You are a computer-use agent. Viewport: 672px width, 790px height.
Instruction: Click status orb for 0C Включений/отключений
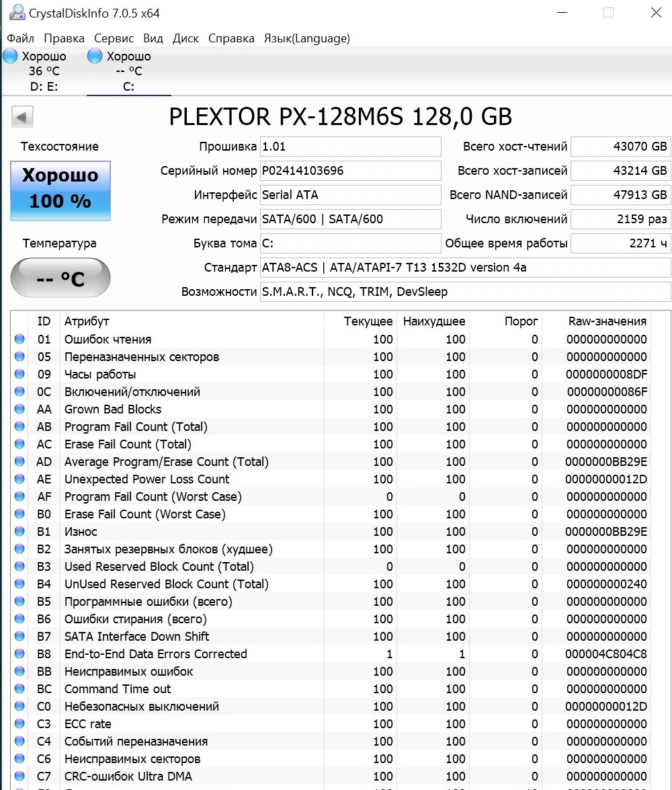19,391
